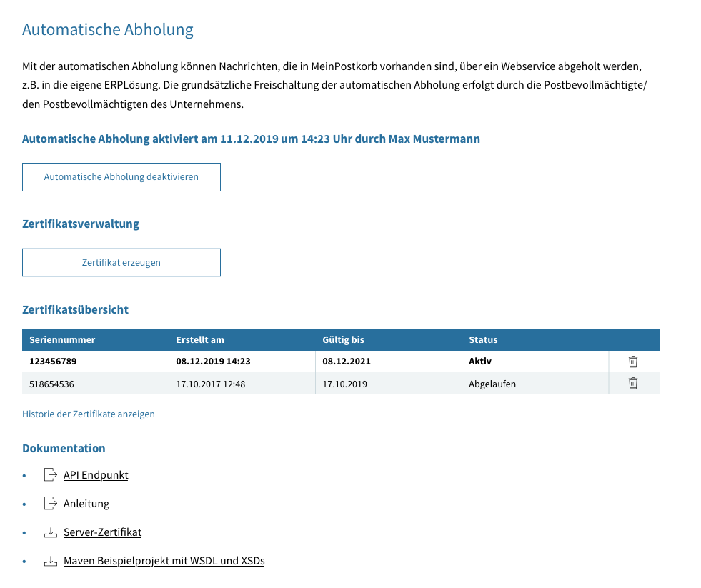Click the external-link icon beside API Endpunkt

(x=51, y=475)
